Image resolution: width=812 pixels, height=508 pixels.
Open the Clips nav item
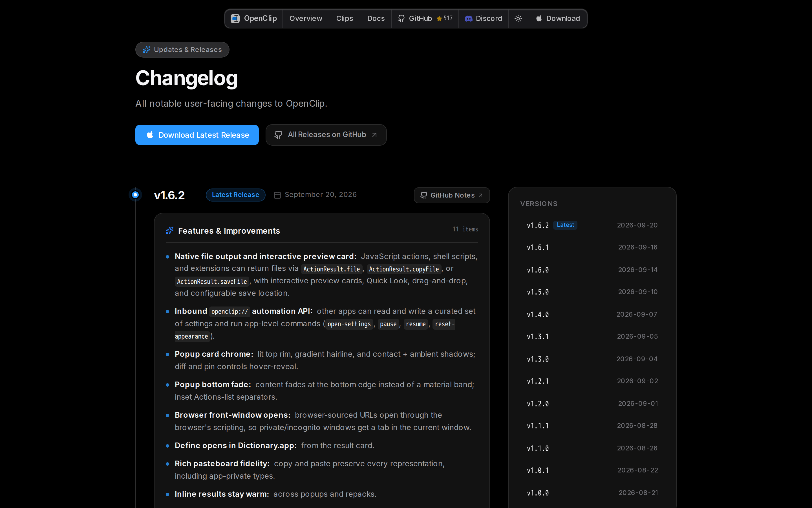tap(345, 18)
